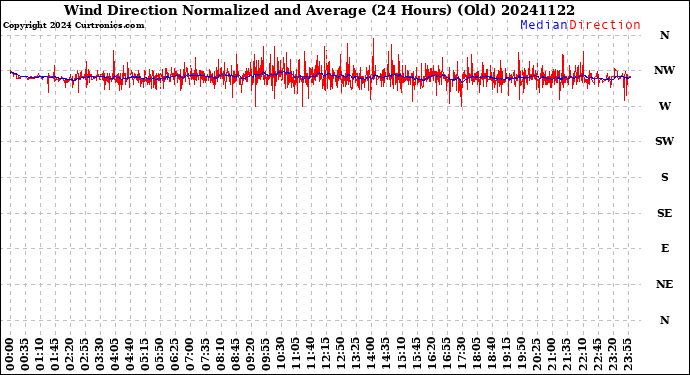690x375 pixels.
Task: Click the 04:40 time label
Action: tap(130, 355)
